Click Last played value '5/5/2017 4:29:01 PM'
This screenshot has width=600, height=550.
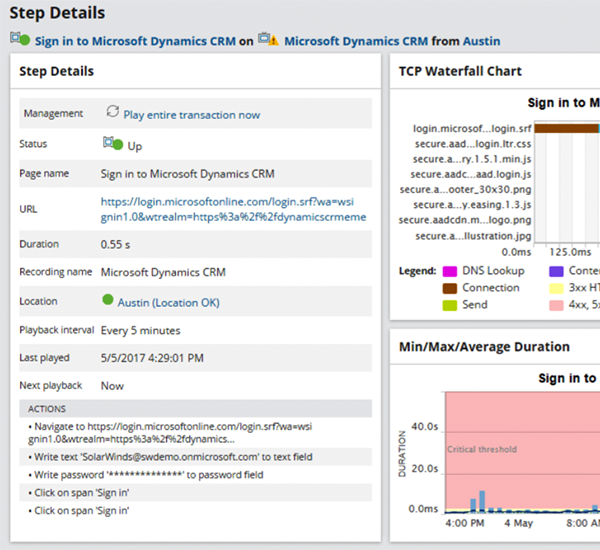pyautogui.click(x=152, y=358)
